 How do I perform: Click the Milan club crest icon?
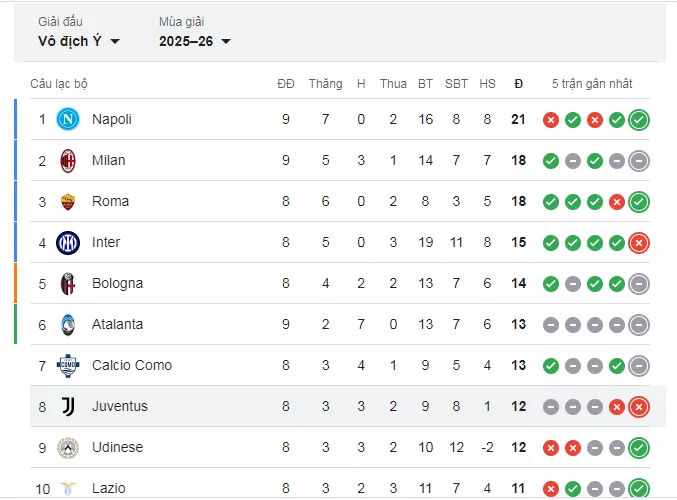point(68,161)
